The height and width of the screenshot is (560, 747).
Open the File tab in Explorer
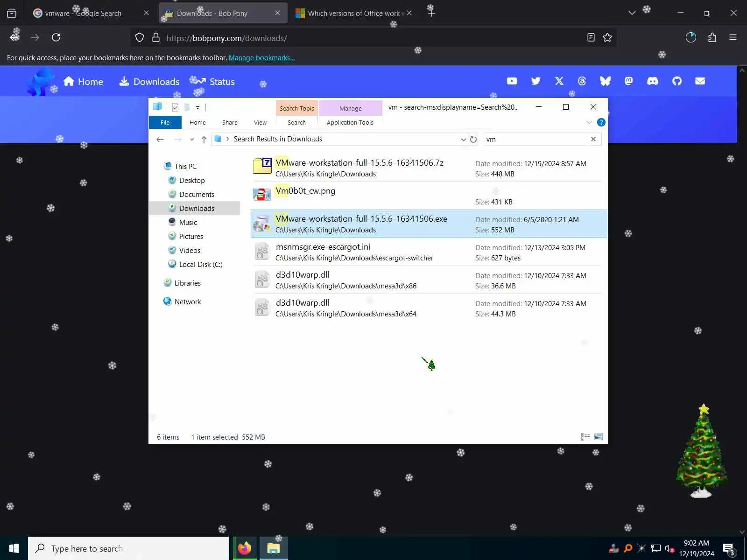click(165, 122)
